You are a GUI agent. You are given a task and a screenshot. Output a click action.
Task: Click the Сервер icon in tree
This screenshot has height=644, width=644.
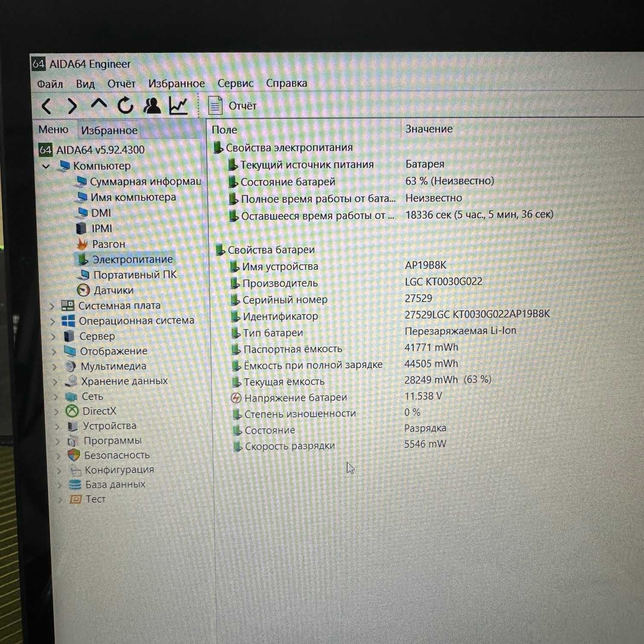click(69, 336)
